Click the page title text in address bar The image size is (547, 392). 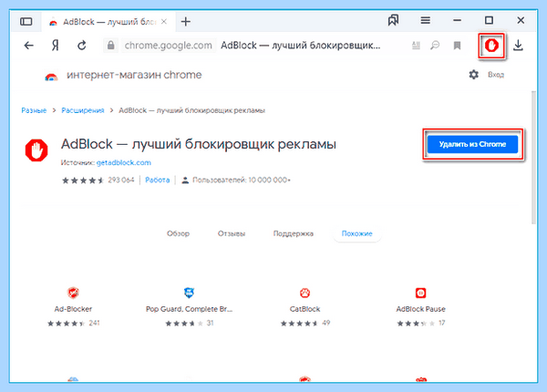tap(301, 46)
